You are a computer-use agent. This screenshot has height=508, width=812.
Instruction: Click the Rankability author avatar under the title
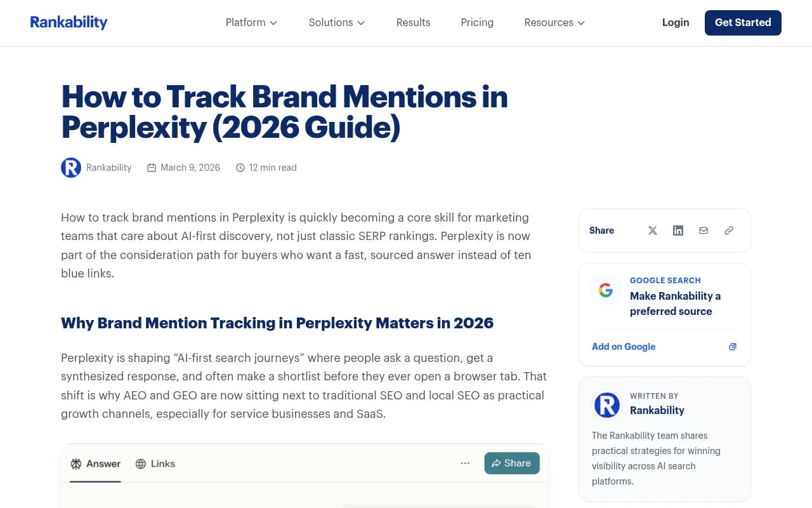[71, 168]
